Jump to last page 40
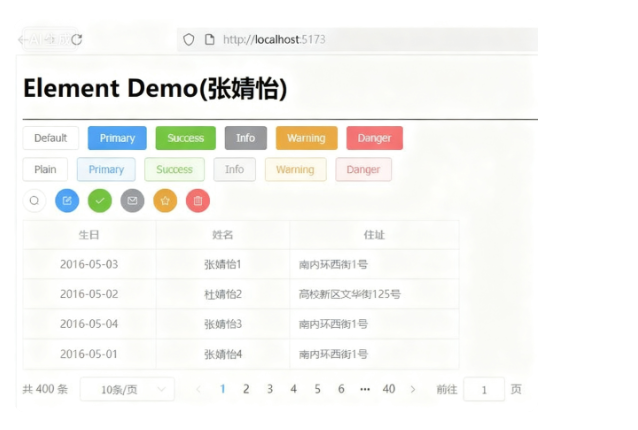The image size is (638, 430). (x=389, y=389)
